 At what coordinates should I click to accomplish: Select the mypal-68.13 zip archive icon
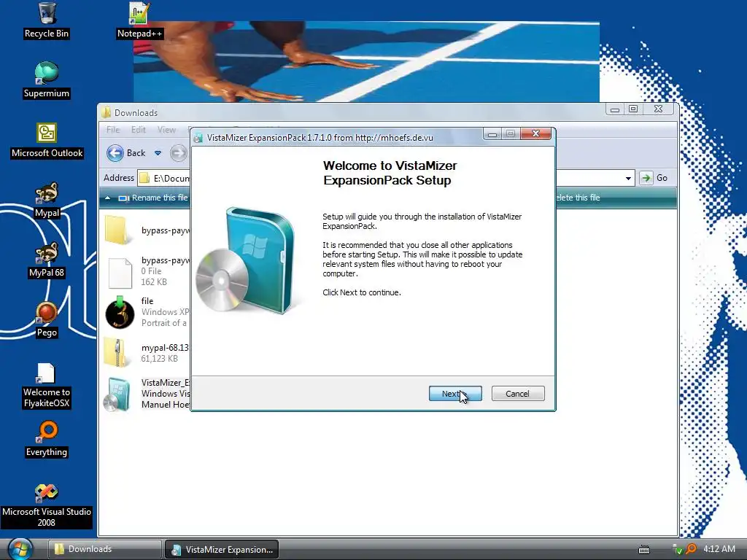(115, 352)
